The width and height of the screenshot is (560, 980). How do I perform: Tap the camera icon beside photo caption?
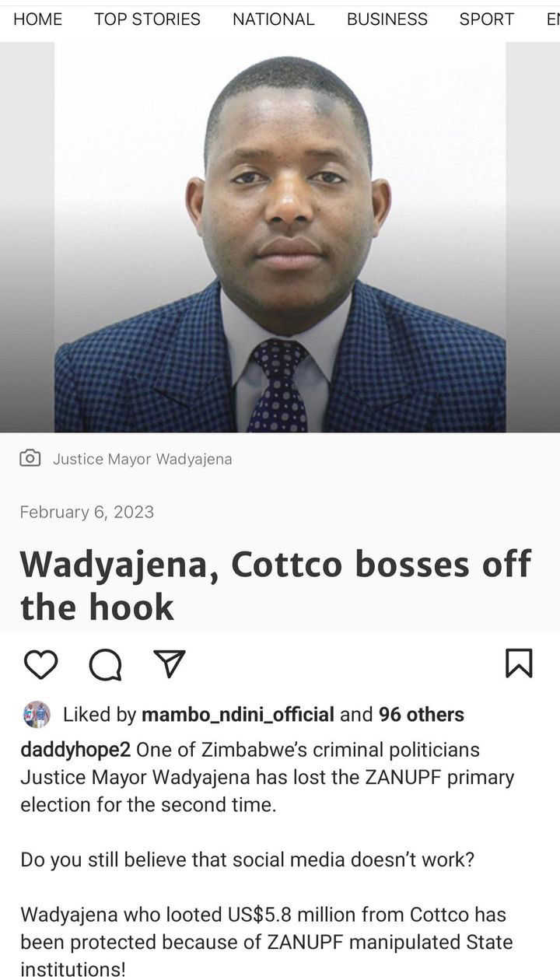point(30,458)
